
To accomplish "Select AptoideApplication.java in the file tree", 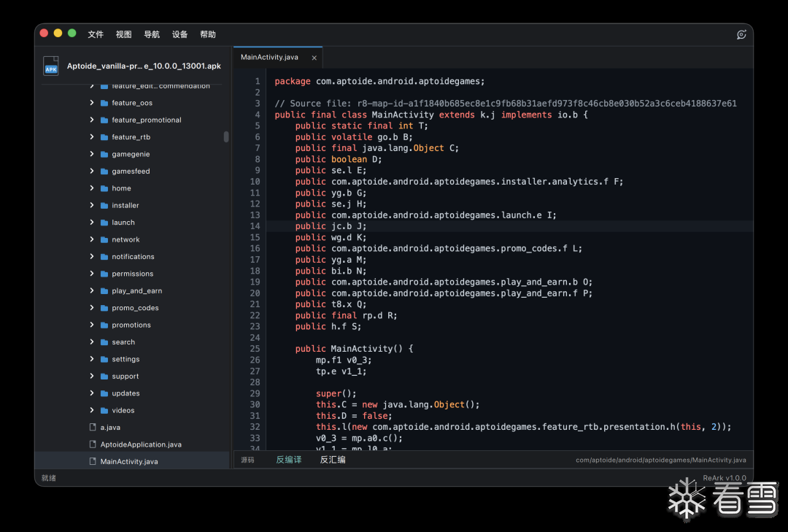I will [141, 444].
